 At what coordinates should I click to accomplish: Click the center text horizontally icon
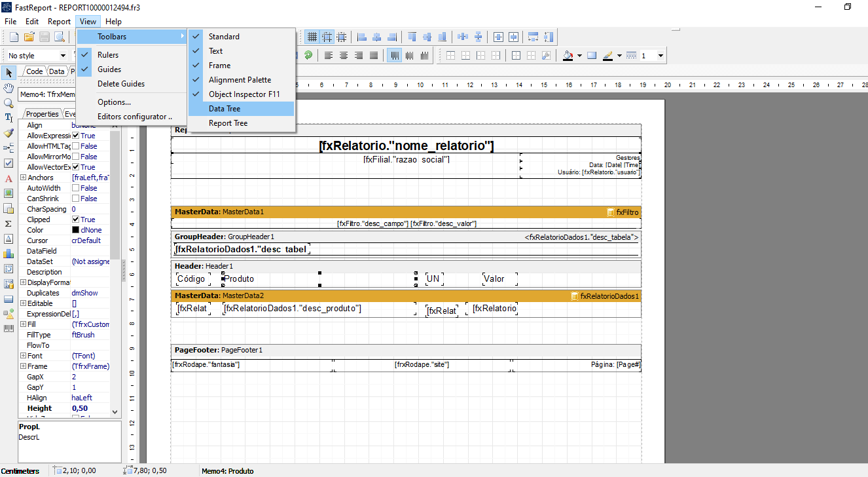coord(344,56)
